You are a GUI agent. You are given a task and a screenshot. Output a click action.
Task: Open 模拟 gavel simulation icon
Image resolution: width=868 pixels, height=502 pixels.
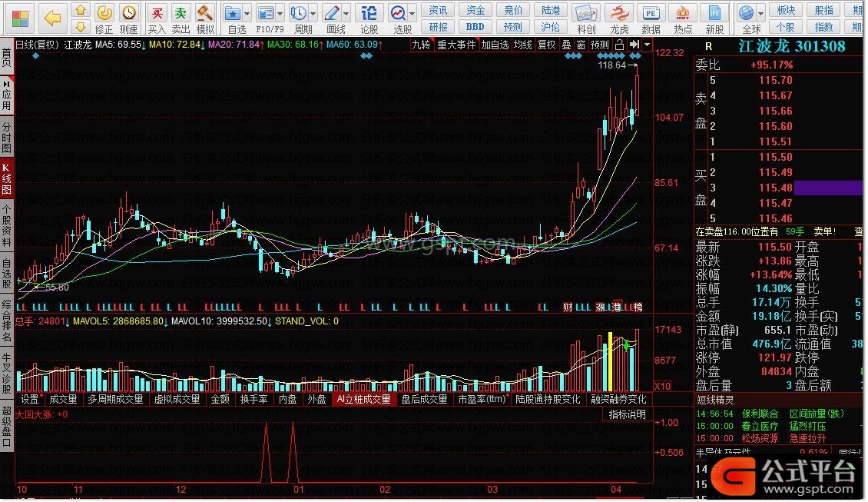pos(205,12)
